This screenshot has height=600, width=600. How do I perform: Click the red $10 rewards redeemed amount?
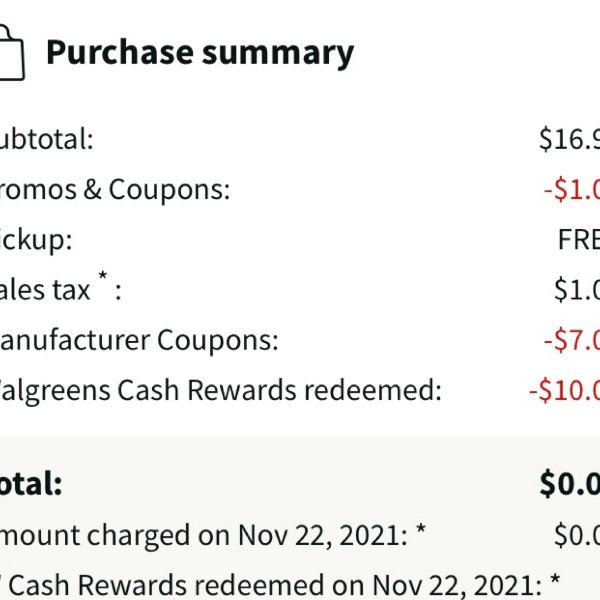pyautogui.click(x=564, y=390)
